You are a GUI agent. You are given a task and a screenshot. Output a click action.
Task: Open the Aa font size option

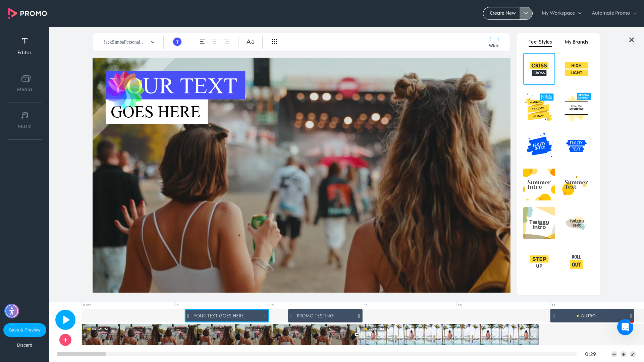click(251, 42)
